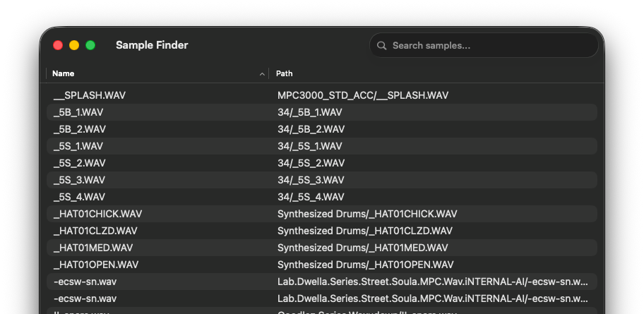Pick the _5B_2.WAV sample name
Image resolution: width=644 pixels, height=314 pixels.
tap(79, 129)
